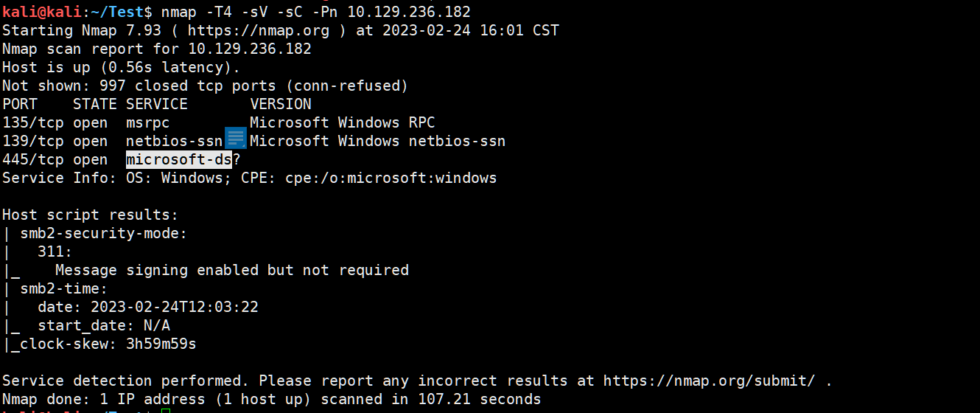Click the blue document icon beside netbios-ssn
980x413 pixels.
coord(235,138)
